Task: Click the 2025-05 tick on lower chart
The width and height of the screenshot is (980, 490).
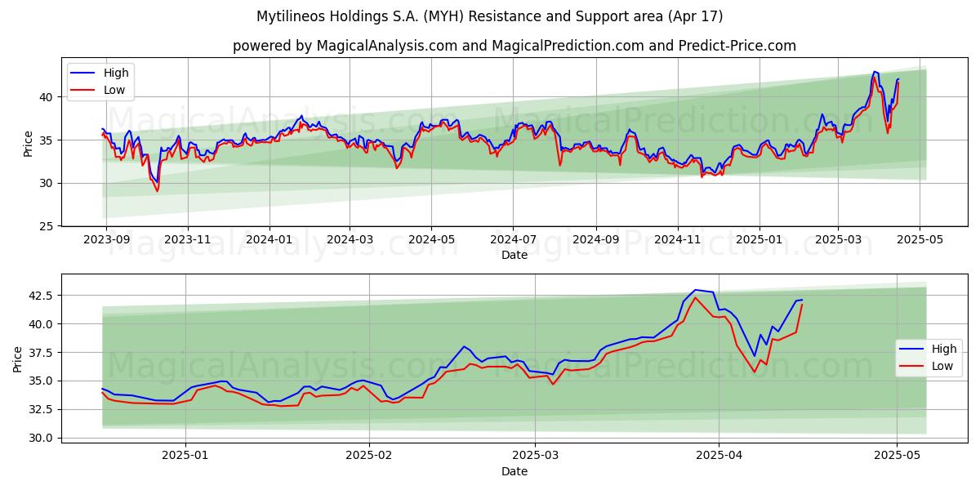Action: [897, 456]
